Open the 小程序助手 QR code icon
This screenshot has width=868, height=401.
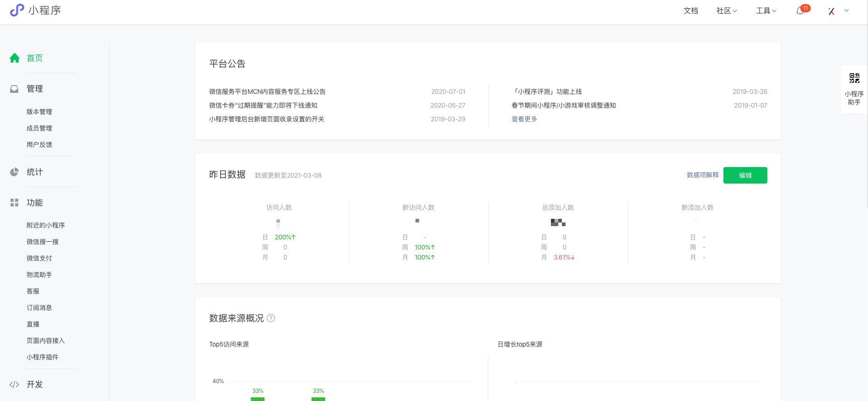tap(854, 78)
